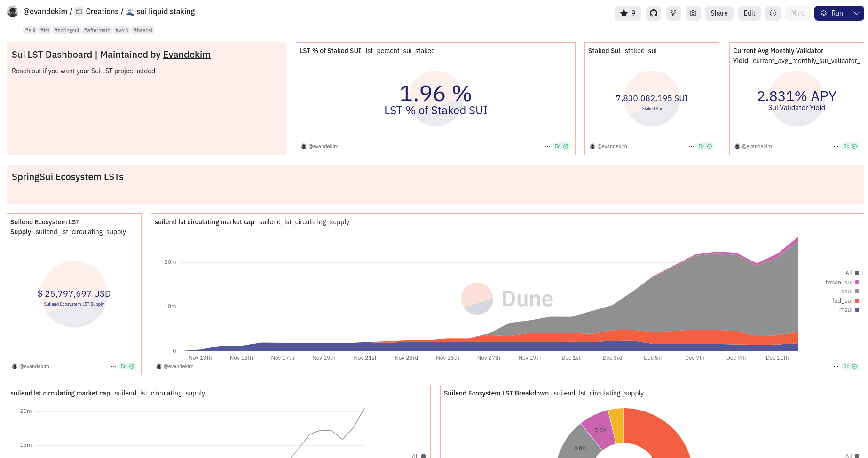
Task: Toggle the trevin_sui series in legend
Action: 842,283
